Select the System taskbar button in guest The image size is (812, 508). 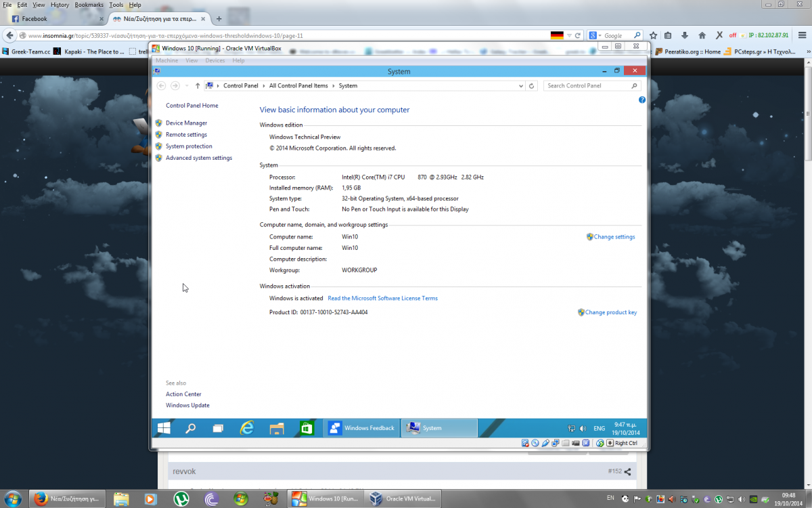[440, 428]
